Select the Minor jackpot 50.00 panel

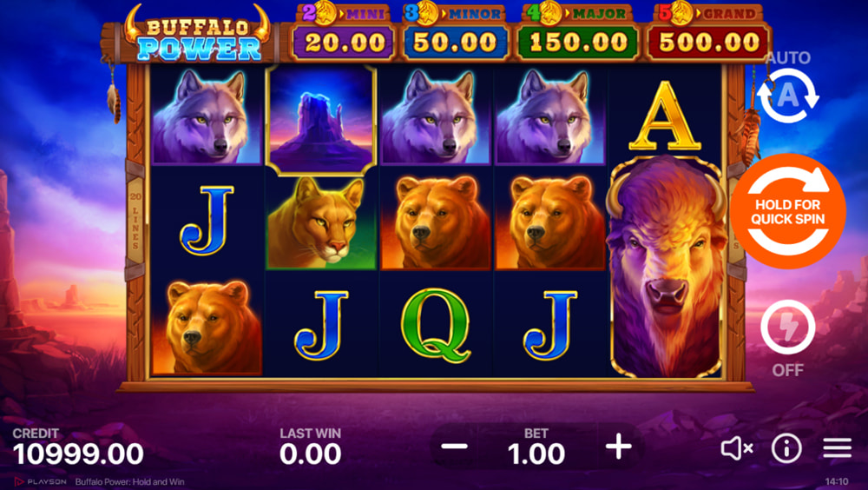click(x=455, y=33)
